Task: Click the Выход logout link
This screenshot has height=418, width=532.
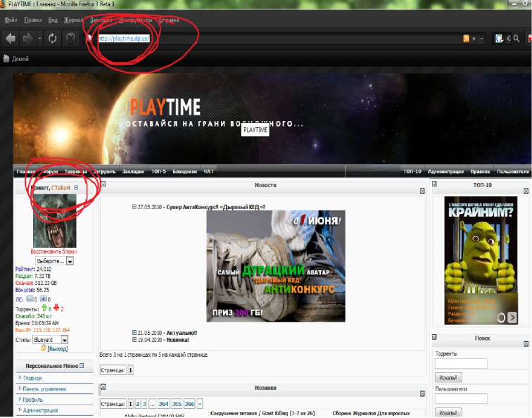Action: pyautogui.click(x=57, y=349)
